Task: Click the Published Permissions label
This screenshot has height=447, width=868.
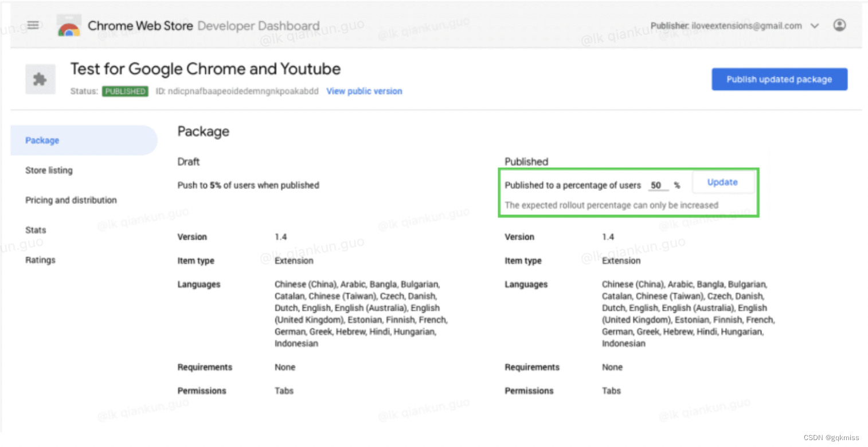Action: pos(529,391)
